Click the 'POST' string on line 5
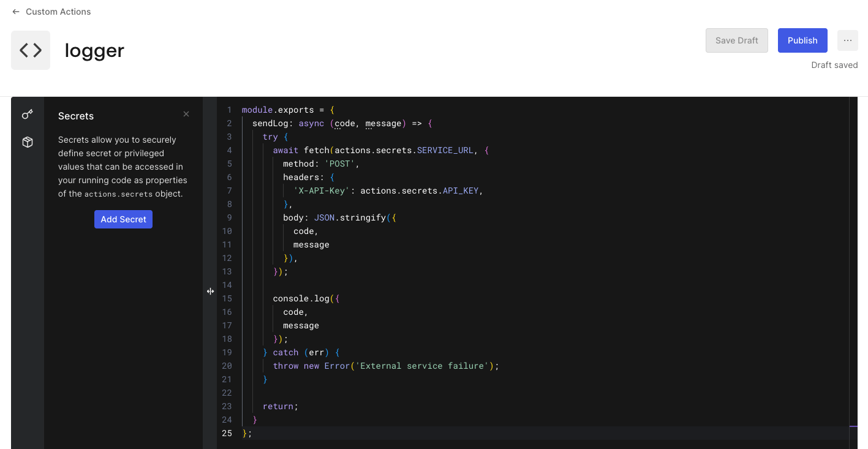The width and height of the screenshot is (868, 449). tap(340, 164)
